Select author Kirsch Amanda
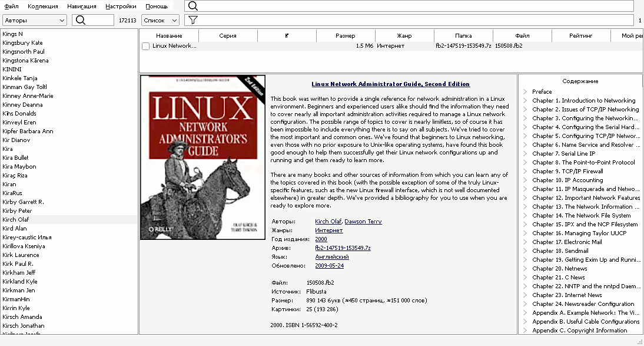The height and width of the screenshot is (346, 644). [x=69, y=317]
